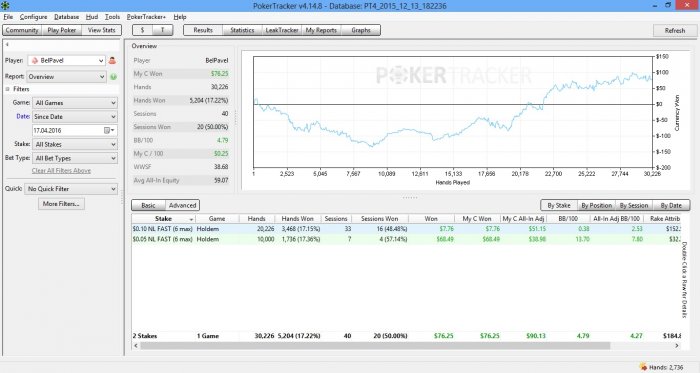Viewport: 700px width, 373px height.
Task: Click the Clear All Filters Above link
Action: (x=61, y=170)
